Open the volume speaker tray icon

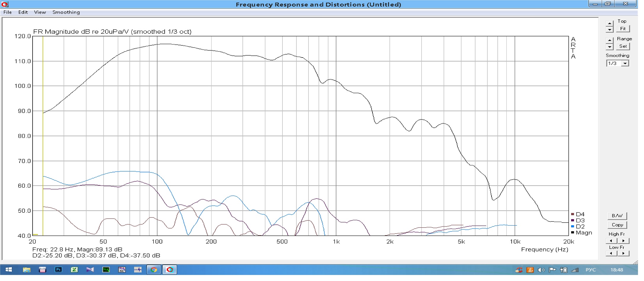click(541, 270)
